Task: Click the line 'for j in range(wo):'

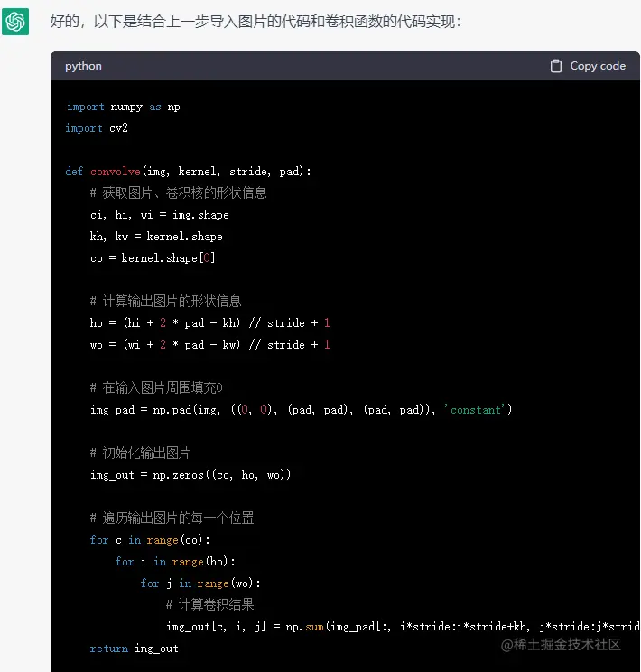Action: tap(200, 583)
